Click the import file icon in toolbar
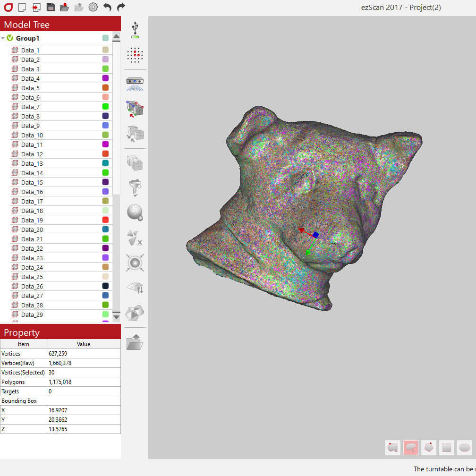 [x=36, y=7]
